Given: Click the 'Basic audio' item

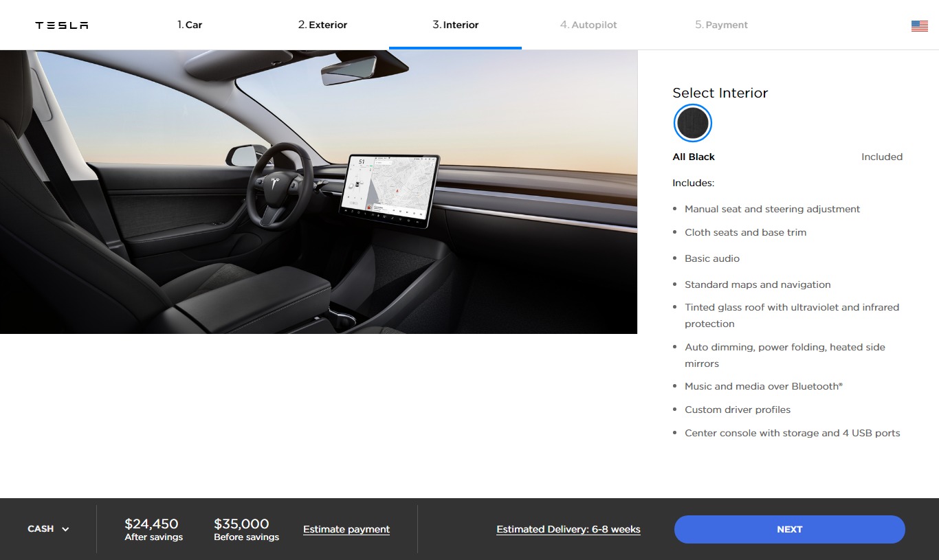Looking at the screenshot, I should [712, 258].
